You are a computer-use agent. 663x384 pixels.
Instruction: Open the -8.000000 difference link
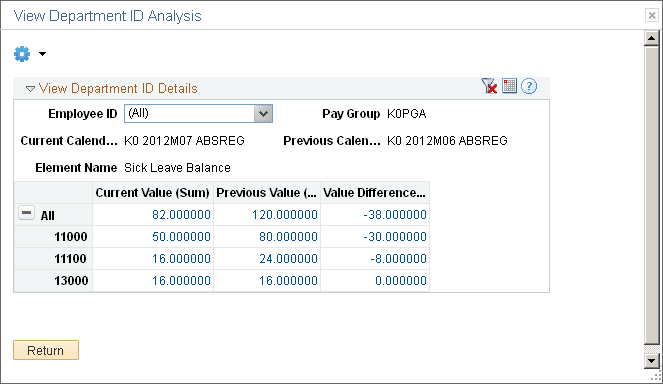[398, 258]
